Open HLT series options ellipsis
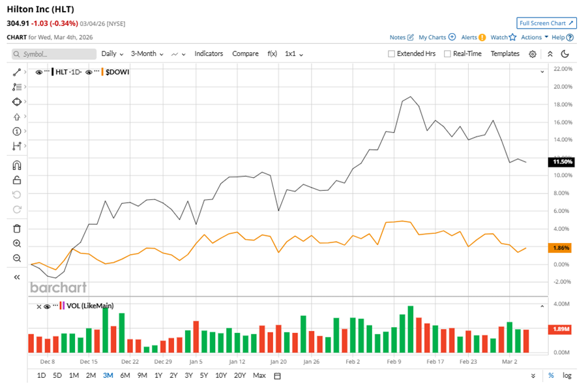Screen dimensions: 588x387 tap(47, 71)
